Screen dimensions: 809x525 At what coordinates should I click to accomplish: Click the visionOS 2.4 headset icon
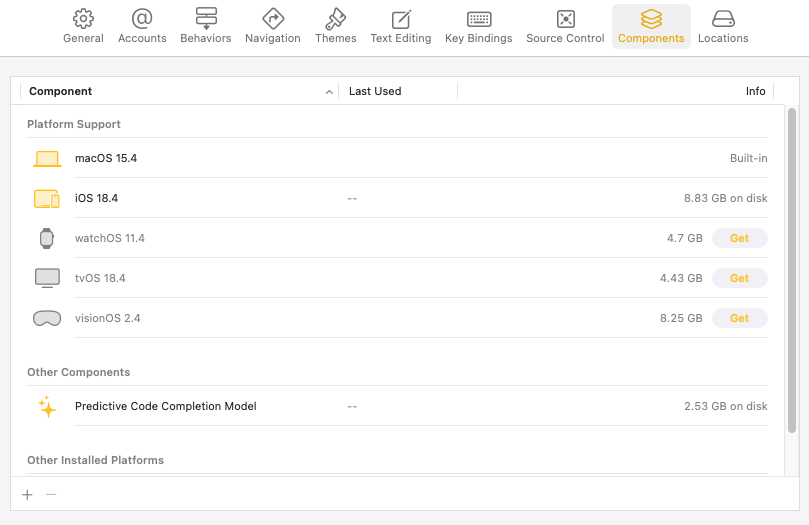[47, 318]
